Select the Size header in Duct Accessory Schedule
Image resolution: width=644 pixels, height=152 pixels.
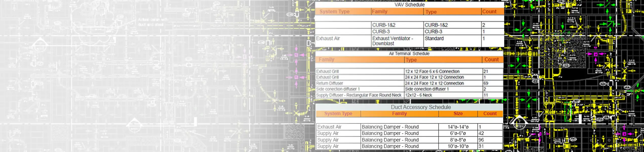(x=458, y=114)
